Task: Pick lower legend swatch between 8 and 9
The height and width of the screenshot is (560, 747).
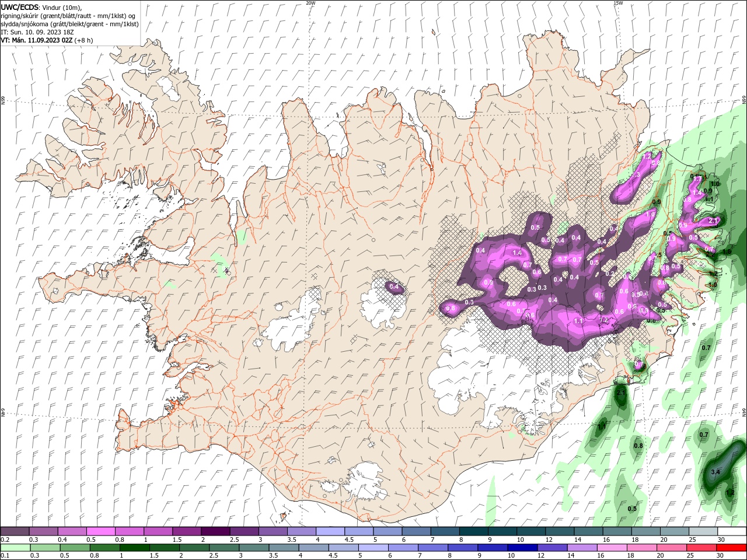Action: pyautogui.click(x=463, y=548)
